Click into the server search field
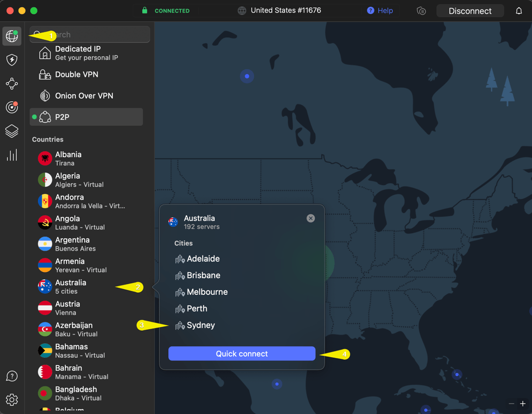Screen dimensions: 532x414 (x=90, y=35)
